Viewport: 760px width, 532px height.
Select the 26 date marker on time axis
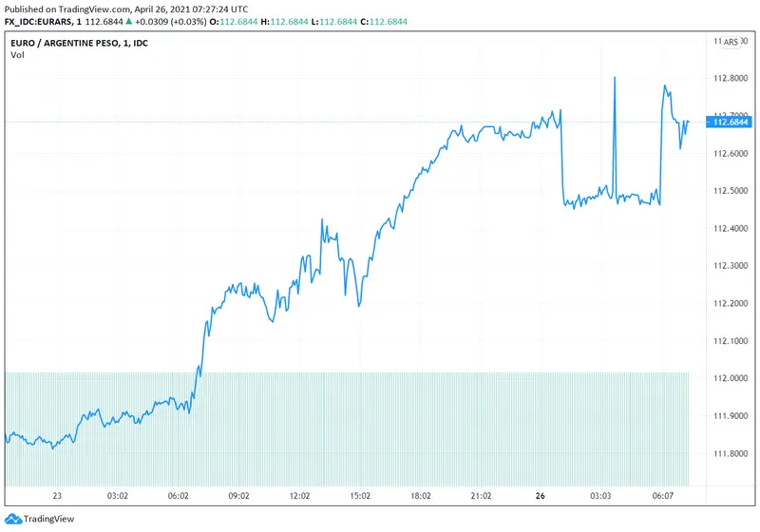pos(539,495)
